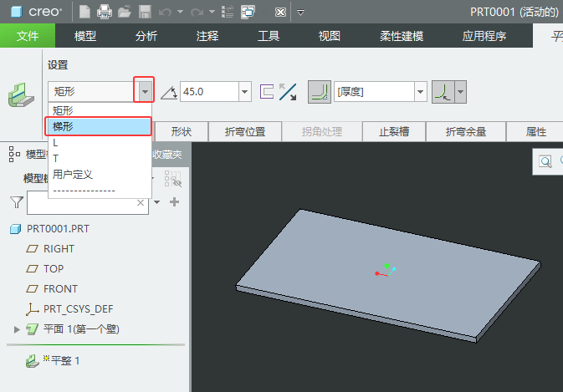Click the plus add filter icon
Image resolution: width=563 pixels, height=392 pixels.
(174, 202)
